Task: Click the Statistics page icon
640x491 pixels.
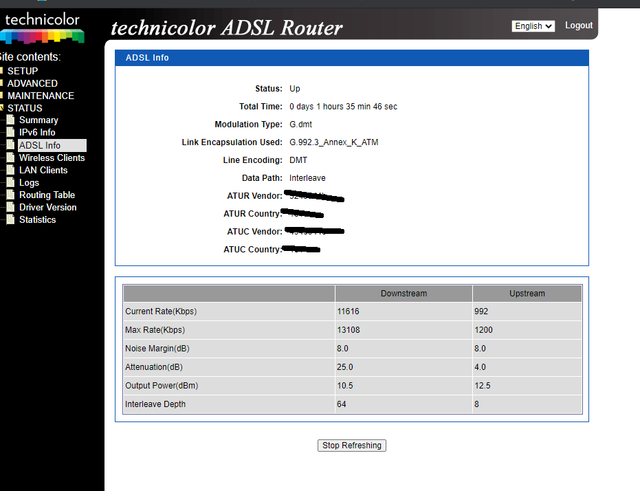Action: tap(11, 220)
